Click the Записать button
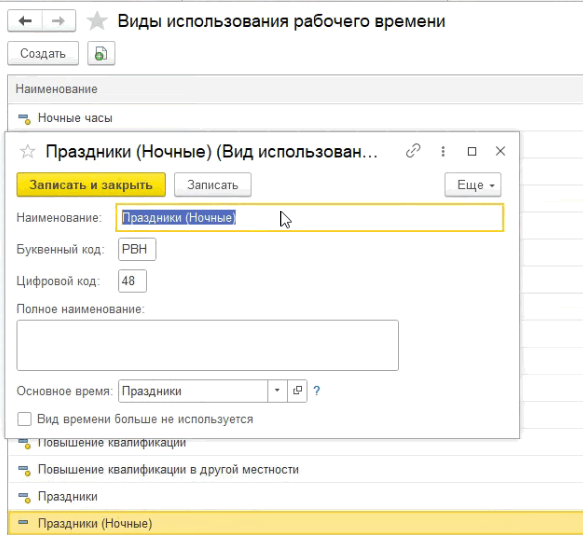Image resolution: width=583 pixels, height=535 pixels. 213,185
